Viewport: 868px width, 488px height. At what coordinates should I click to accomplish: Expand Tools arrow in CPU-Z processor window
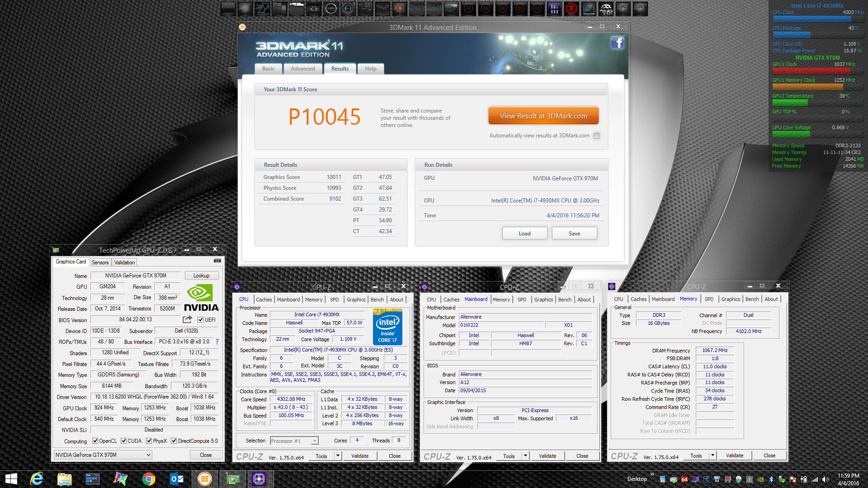(x=338, y=456)
